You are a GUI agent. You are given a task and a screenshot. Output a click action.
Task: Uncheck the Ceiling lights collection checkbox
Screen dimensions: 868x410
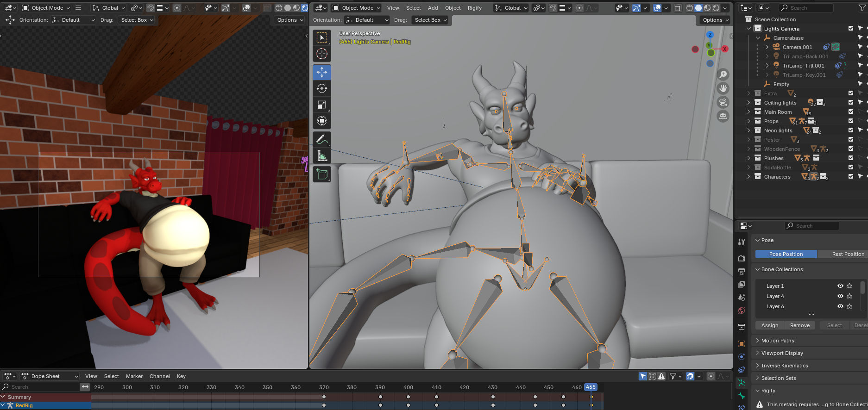pos(850,102)
